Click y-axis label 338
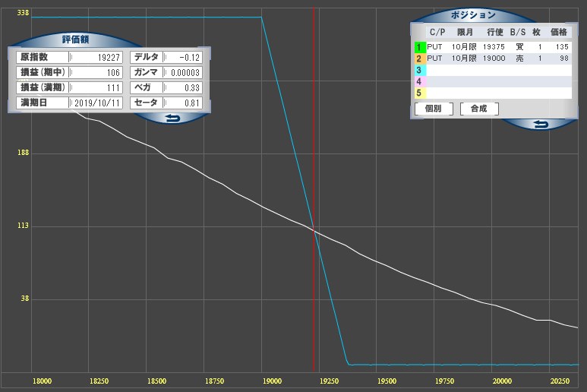The height and width of the screenshot is (392, 587). pos(23,13)
